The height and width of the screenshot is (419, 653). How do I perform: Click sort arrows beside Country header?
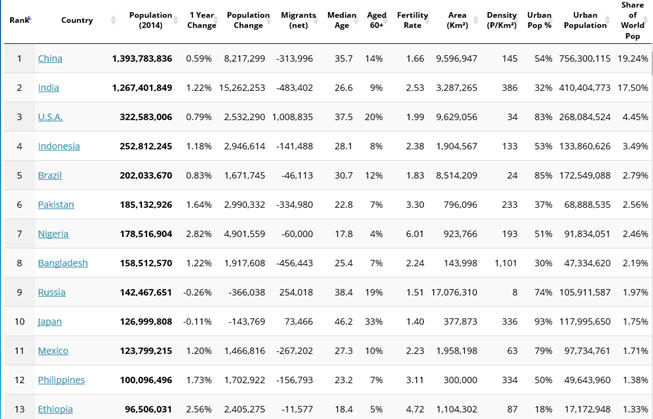point(113,20)
